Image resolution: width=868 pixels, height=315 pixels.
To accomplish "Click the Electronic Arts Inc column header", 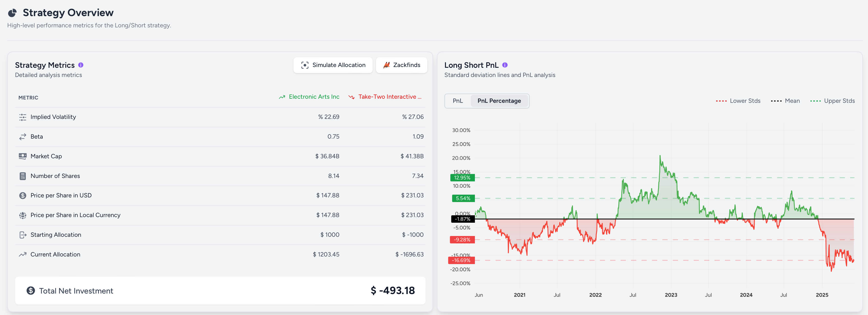I will [x=309, y=97].
